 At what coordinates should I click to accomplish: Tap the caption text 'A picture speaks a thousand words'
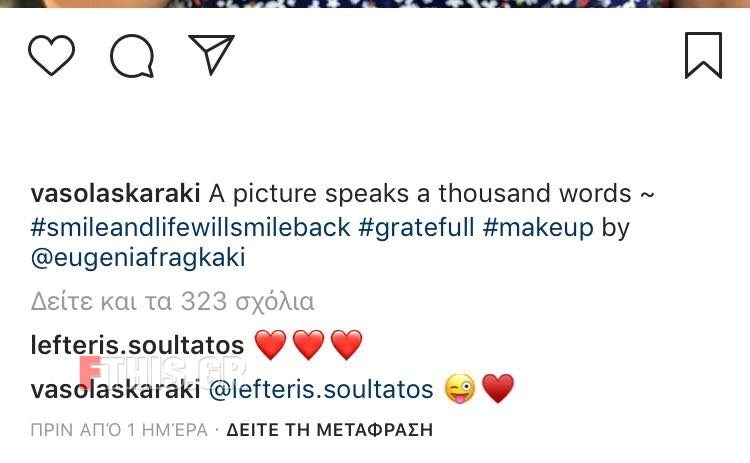pos(420,194)
